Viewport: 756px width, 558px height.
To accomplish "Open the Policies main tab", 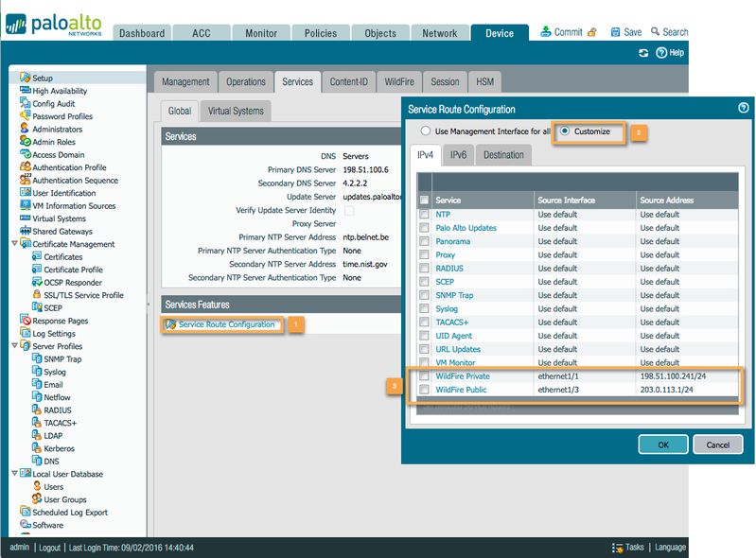I will pos(321,33).
